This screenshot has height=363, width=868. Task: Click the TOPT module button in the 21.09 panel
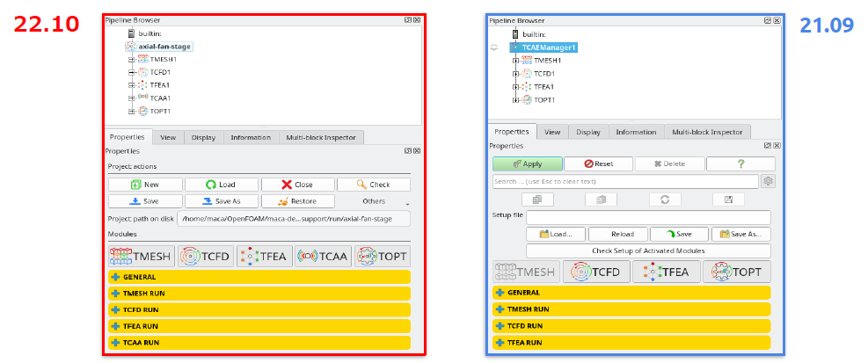click(x=736, y=272)
